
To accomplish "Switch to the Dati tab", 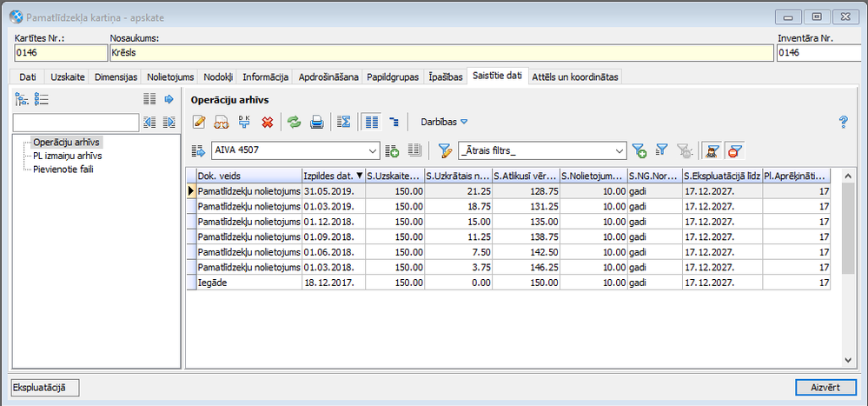I will tap(28, 77).
